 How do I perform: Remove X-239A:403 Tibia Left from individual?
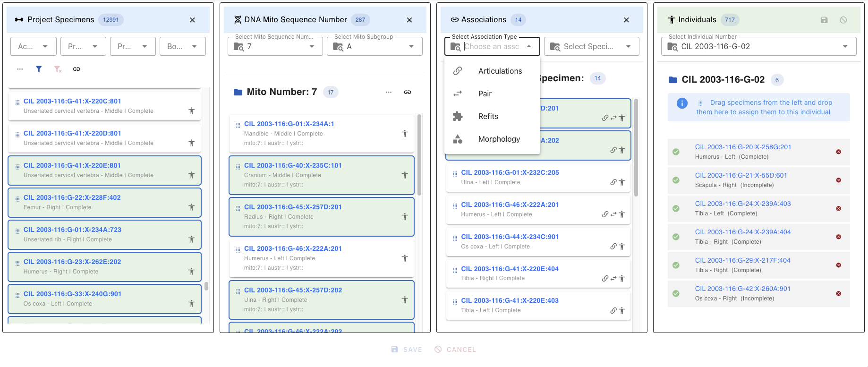point(839,208)
